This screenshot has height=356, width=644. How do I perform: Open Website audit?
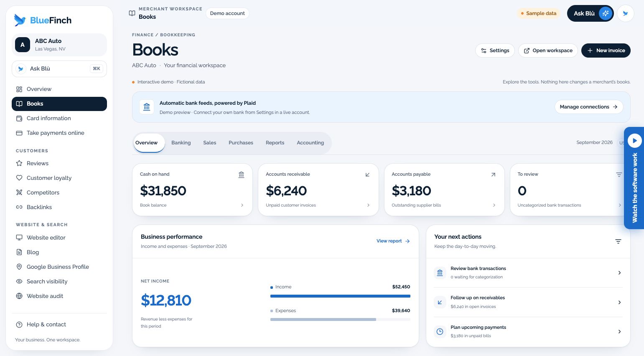[x=59, y=296]
